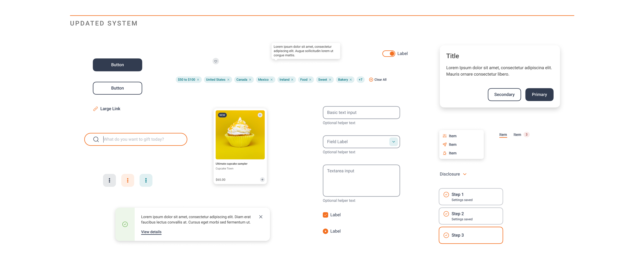644x268 pixels.
Task: Remove the Ireland filter chip
Action: click(x=292, y=80)
